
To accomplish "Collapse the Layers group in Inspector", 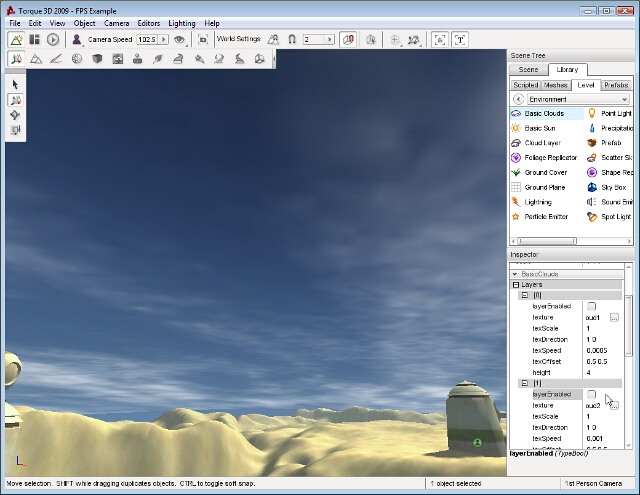I will pos(516,285).
